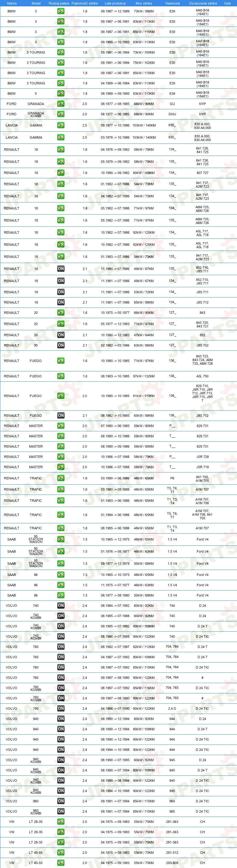Select the 293-909 body cell
This screenshot has width=237, height=868.
click(172, 863)
